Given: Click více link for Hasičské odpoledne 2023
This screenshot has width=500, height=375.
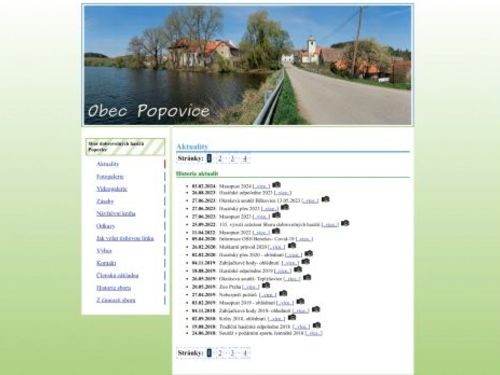Looking at the screenshot, I should 283,193.
